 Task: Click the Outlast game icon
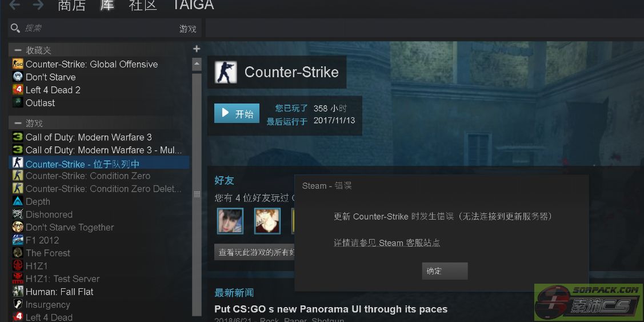pyautogui.click(x=18, y=102)
